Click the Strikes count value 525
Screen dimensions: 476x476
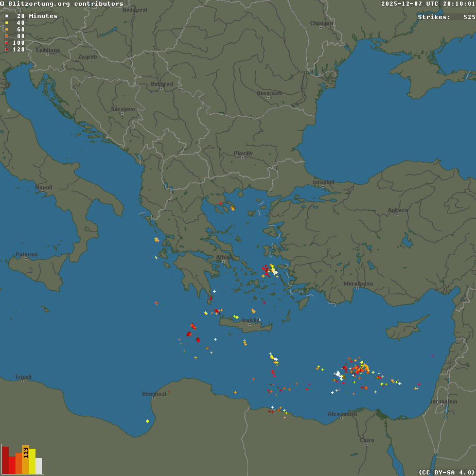469,17
